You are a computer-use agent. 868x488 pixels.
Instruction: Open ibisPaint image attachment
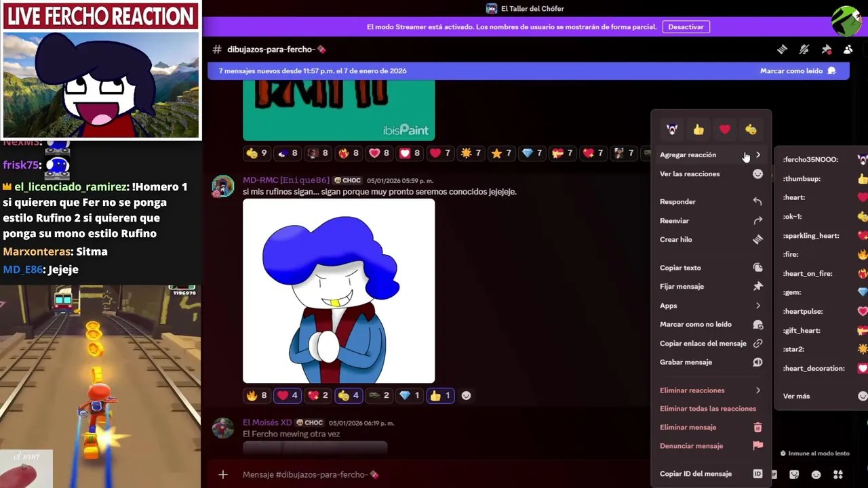point(339,110)
